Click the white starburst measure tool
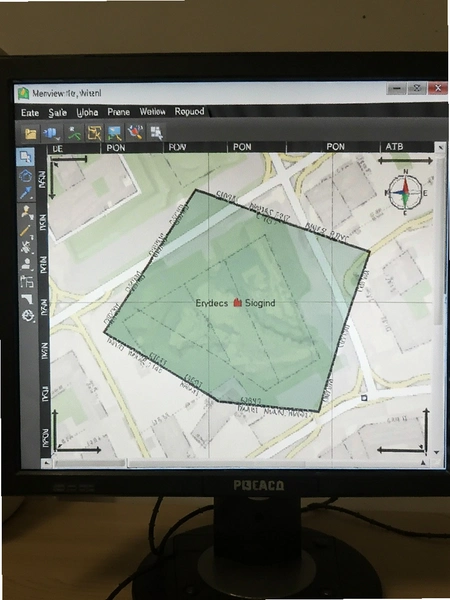Screen dimensions: 450x600 tap(26, 248)
